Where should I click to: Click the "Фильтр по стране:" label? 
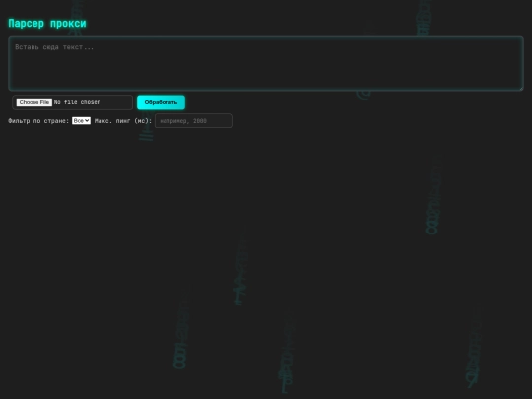[38, 121]
